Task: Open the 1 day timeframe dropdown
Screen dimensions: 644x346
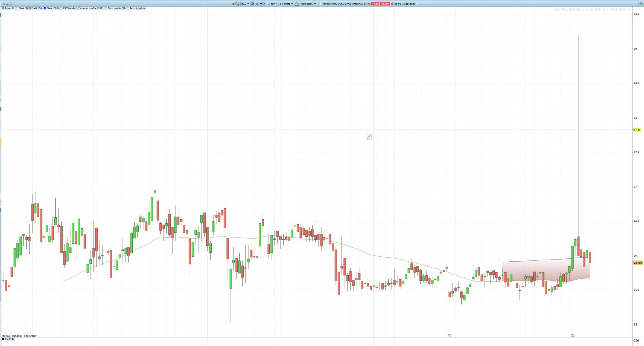Action: 272,4
